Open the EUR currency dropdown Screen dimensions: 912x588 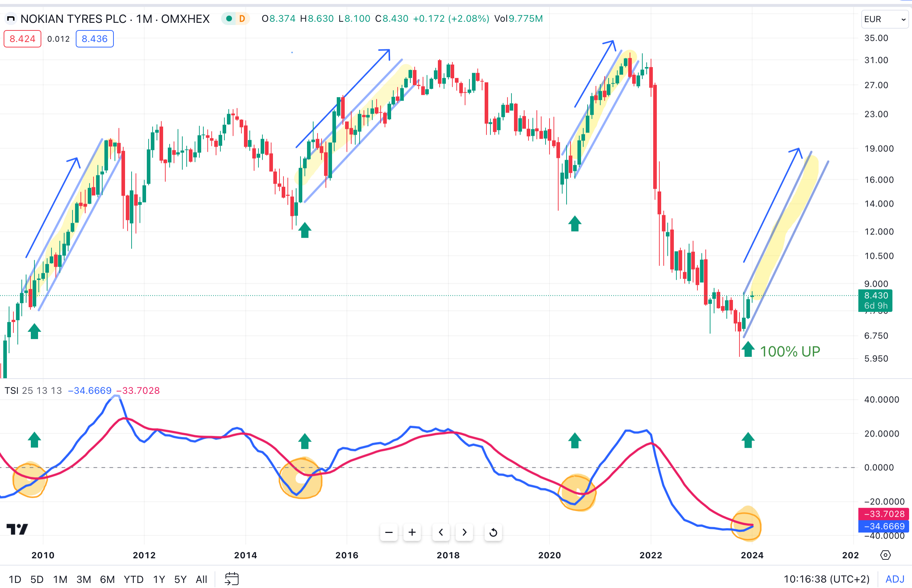(x=885, y=19)
